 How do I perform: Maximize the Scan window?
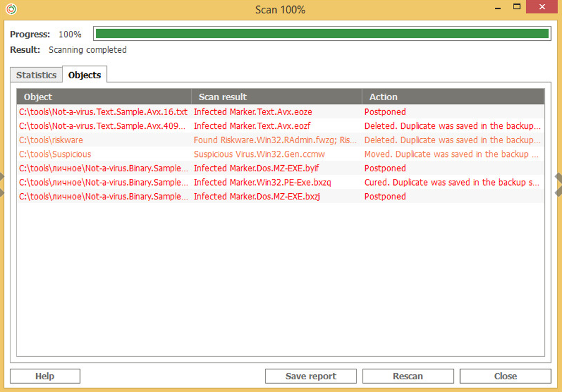(x=517, y=7)
